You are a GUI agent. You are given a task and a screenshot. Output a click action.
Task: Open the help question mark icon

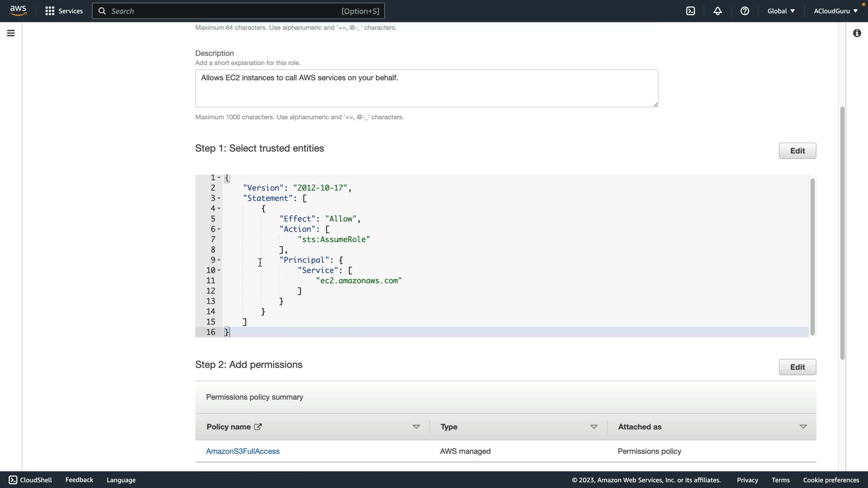point(745,11)
